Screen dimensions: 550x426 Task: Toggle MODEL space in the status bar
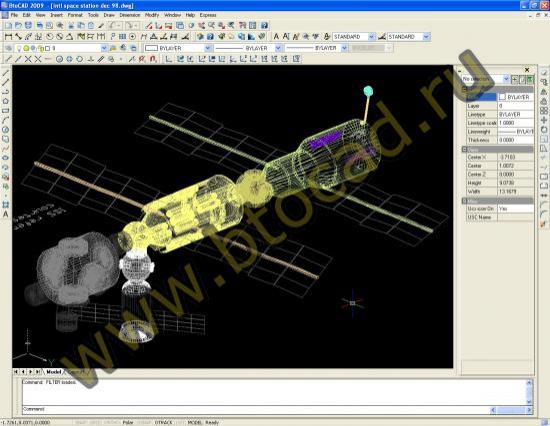[x=195, y=422]
